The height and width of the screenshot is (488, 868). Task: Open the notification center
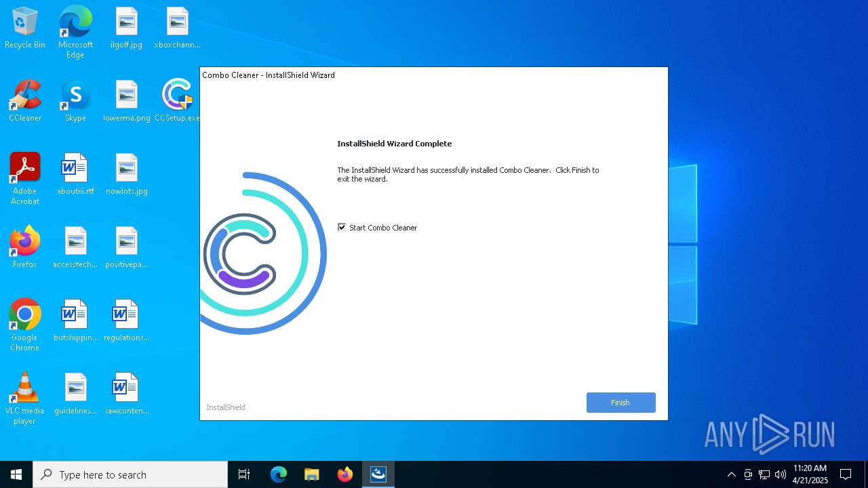846,474
